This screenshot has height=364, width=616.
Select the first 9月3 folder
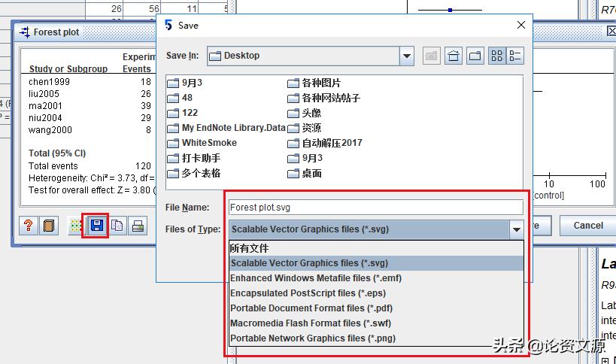click(x=184, y=83)
